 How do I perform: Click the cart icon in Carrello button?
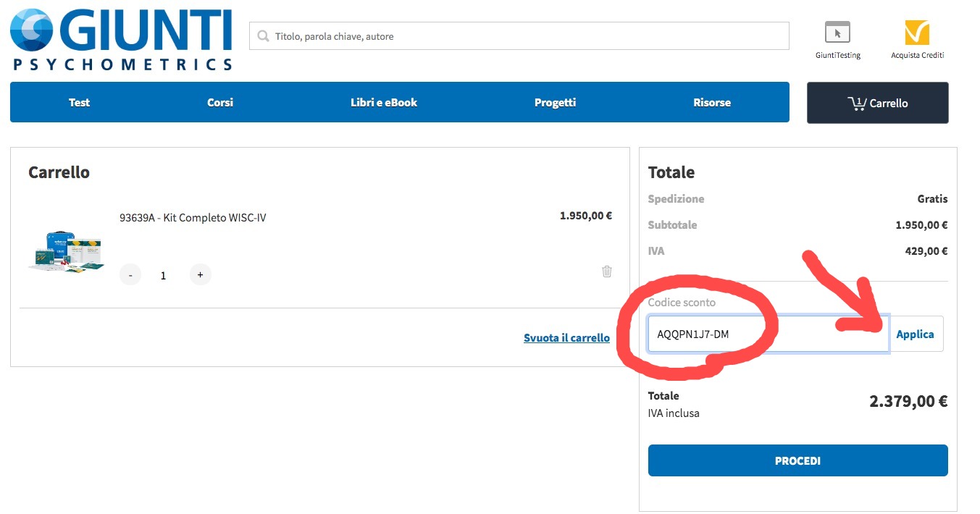click(x=857, y=104)
